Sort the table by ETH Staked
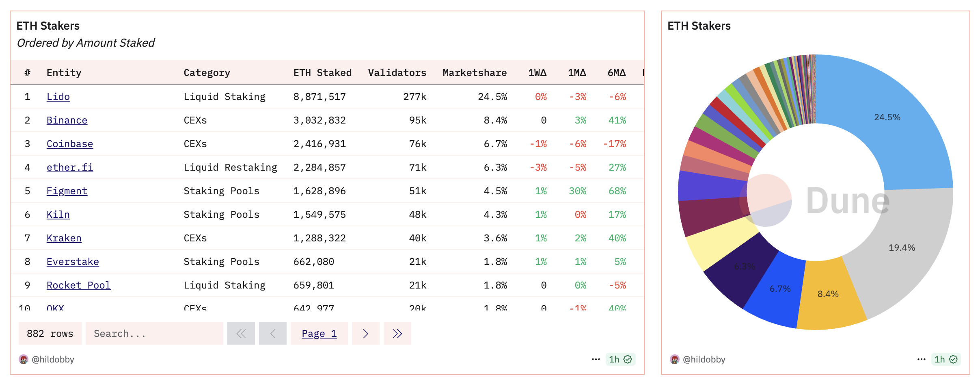Screen dimensions: 980x382 [322, 72]
